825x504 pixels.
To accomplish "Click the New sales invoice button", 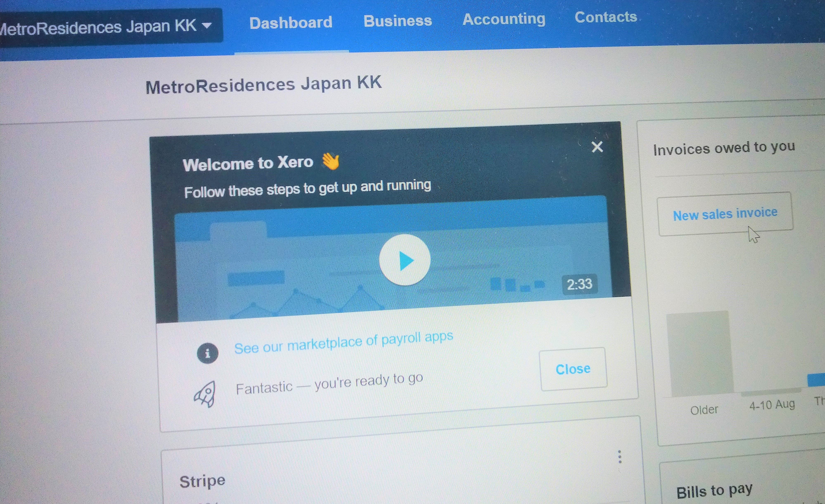I will (725, 214).
